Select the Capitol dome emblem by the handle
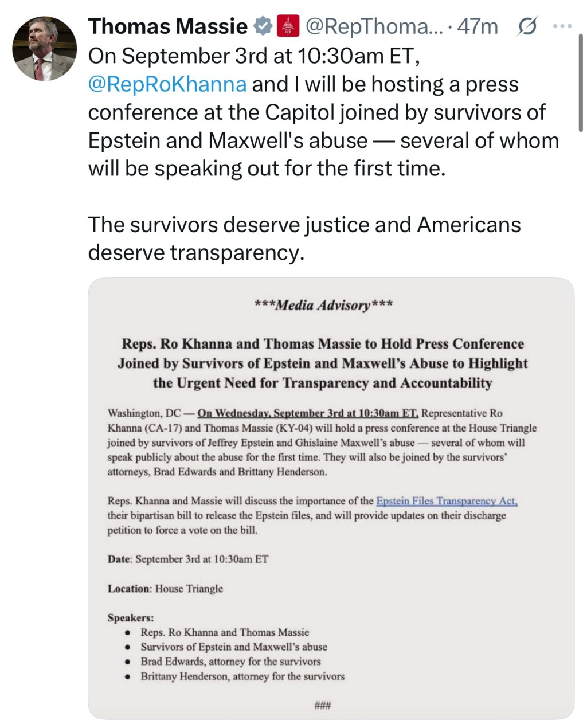The image size is (587, 728). click(288, 25)
